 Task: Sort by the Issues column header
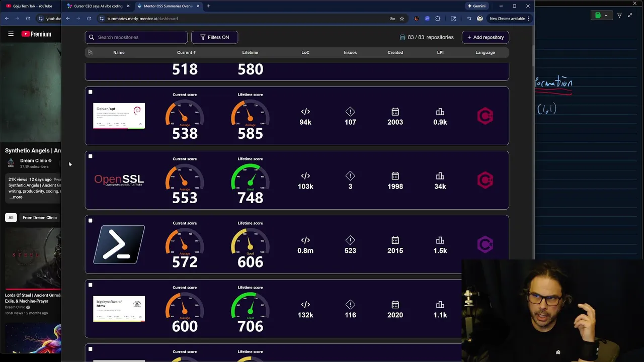tap(350, 52)
